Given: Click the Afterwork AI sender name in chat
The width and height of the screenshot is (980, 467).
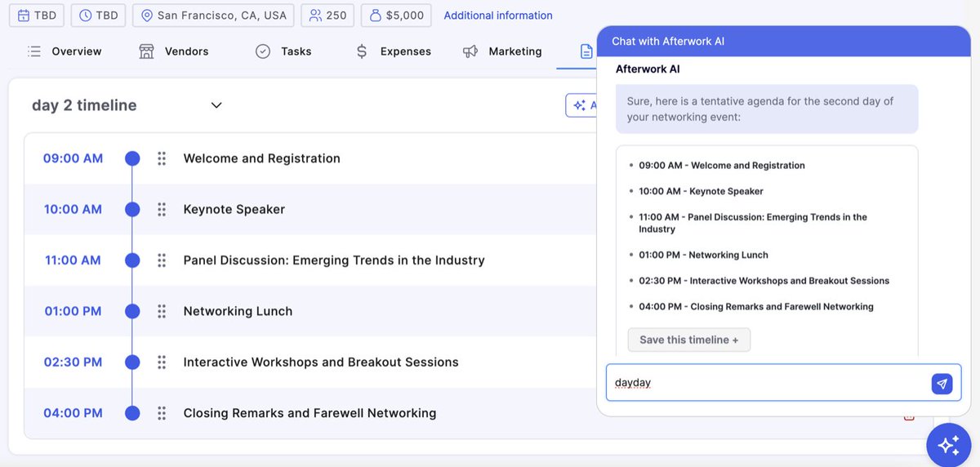Looking at the screenshot, I should click(x=648, y=69).
